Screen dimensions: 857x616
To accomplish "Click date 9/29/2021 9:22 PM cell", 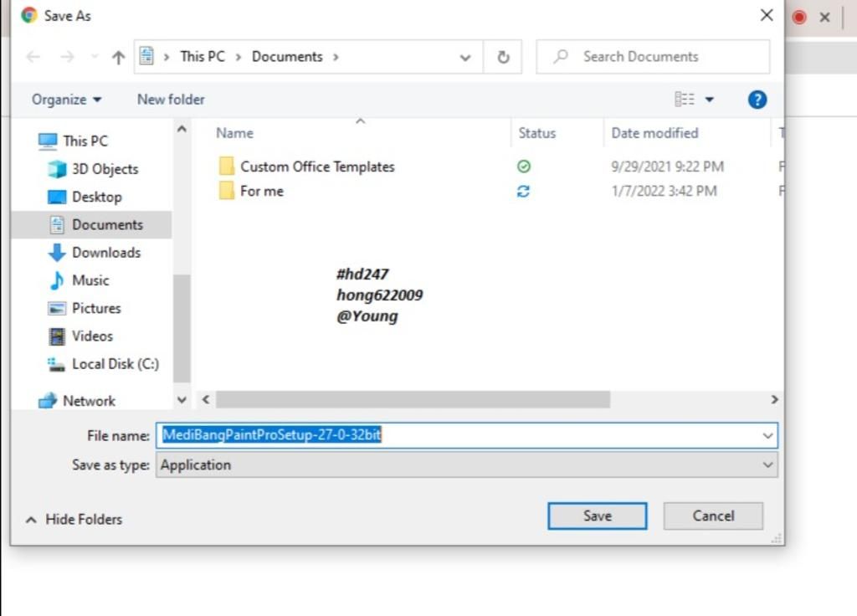I will (667, 167).
